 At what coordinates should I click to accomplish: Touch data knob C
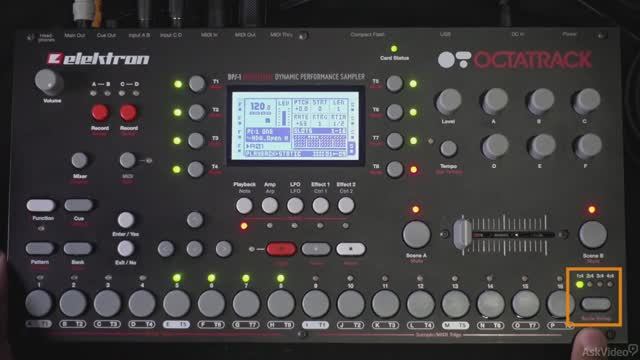point(587,102)
